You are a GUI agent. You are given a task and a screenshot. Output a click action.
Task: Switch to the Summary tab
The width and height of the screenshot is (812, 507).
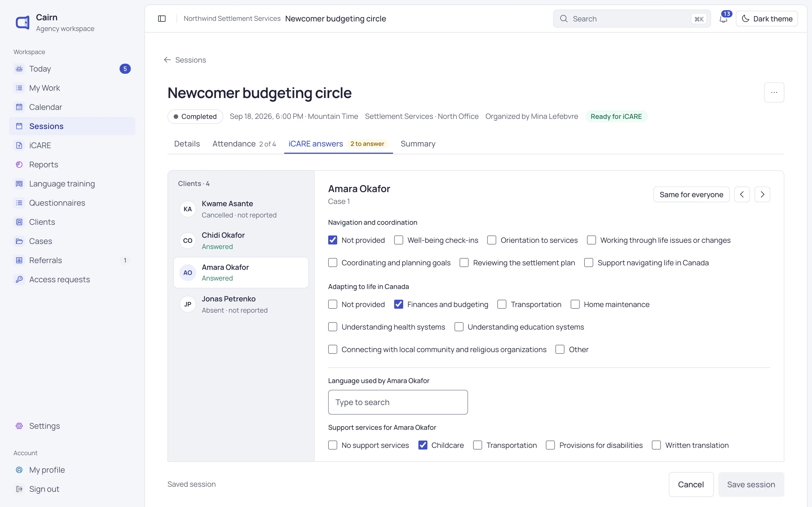418,144
